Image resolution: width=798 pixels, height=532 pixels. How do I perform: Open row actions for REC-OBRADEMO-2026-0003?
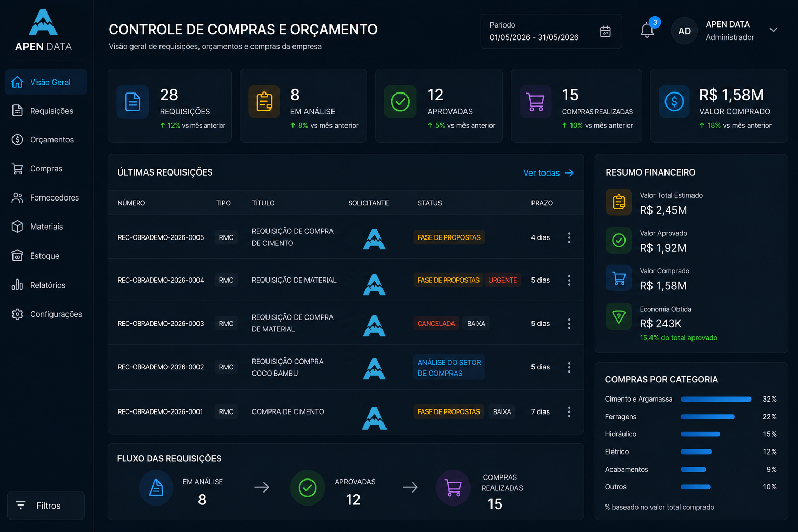point(569,324)
